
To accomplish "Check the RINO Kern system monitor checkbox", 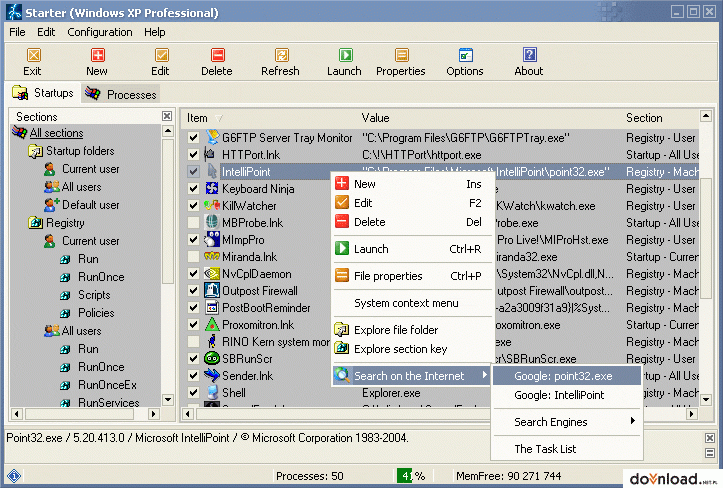I will tap(194, 341).
